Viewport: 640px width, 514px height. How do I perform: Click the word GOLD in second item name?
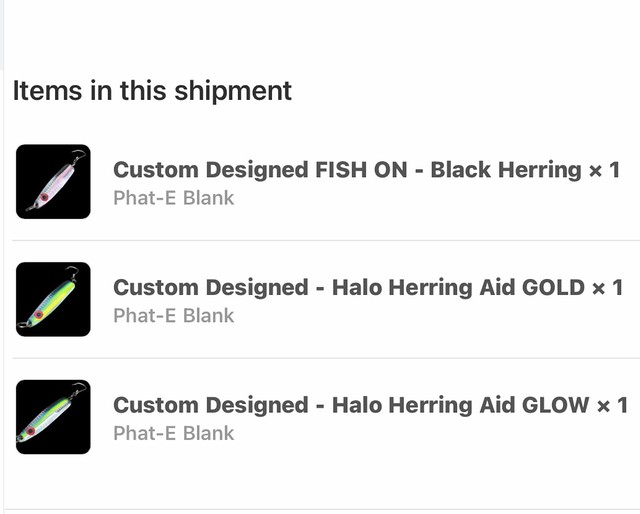click(x=553, y=287)
